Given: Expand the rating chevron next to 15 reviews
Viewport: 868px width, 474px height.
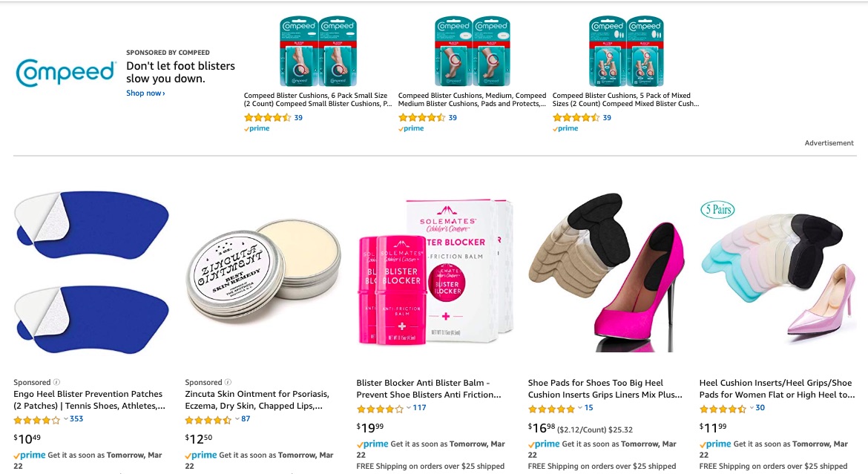Looking at the screenshot, I should (x=581, y=407).
